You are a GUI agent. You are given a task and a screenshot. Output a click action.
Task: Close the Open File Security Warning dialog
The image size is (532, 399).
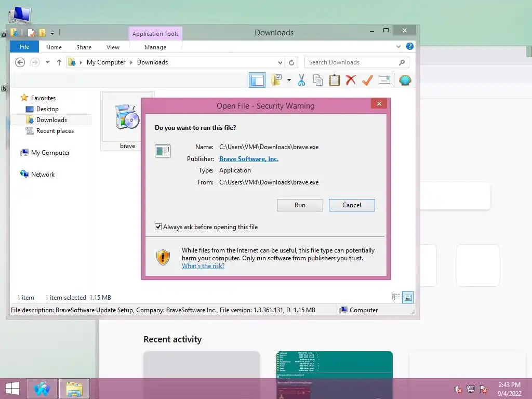click(x=379, y=104)
